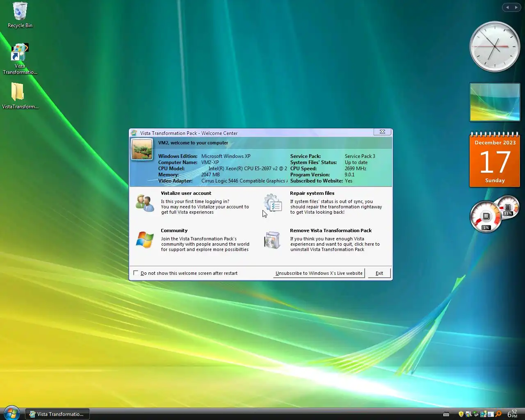This screenshot has height=420, width=525.
Task: Click the orange magnifier tray icon
Action: pos(498,414)
